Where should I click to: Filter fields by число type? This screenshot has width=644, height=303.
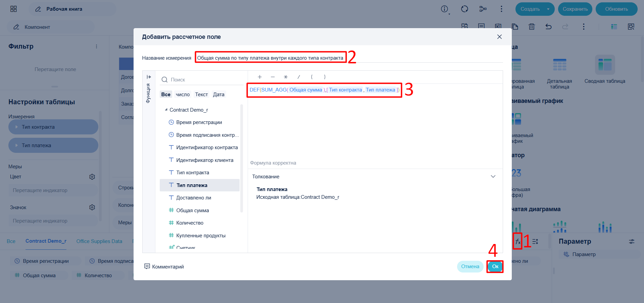(x=183, y=95)
